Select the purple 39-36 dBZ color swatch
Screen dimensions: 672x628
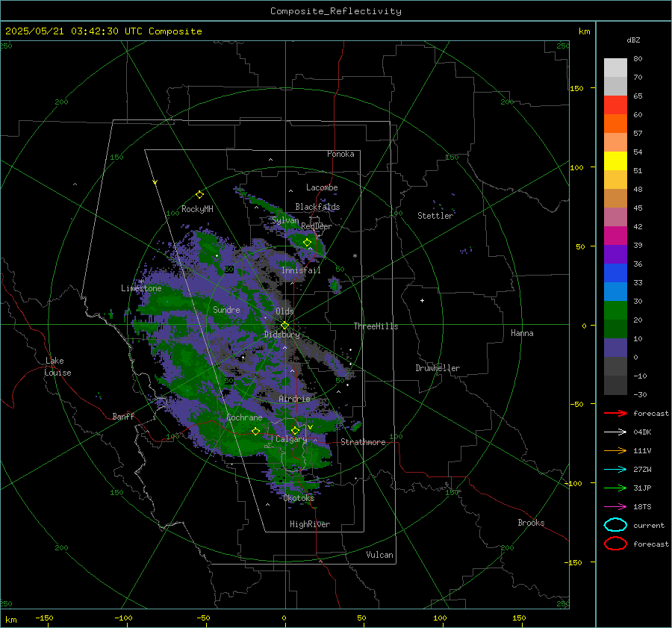[x=615, y=255]
